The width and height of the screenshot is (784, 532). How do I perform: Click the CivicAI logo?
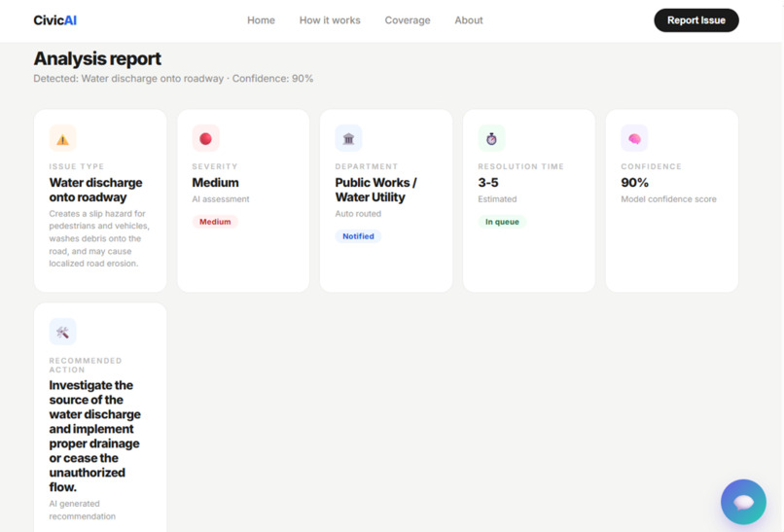(x=55, y=20)
